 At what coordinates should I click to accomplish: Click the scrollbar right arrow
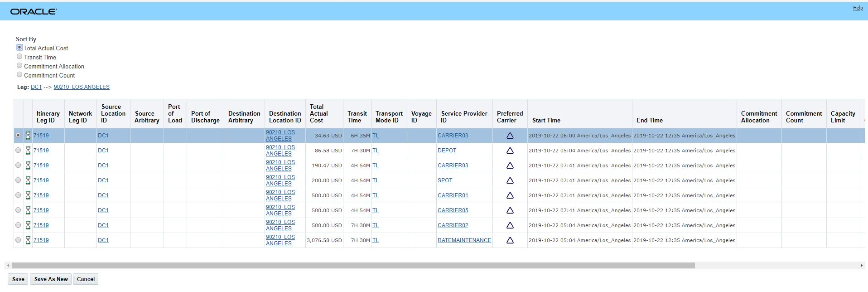861,265
